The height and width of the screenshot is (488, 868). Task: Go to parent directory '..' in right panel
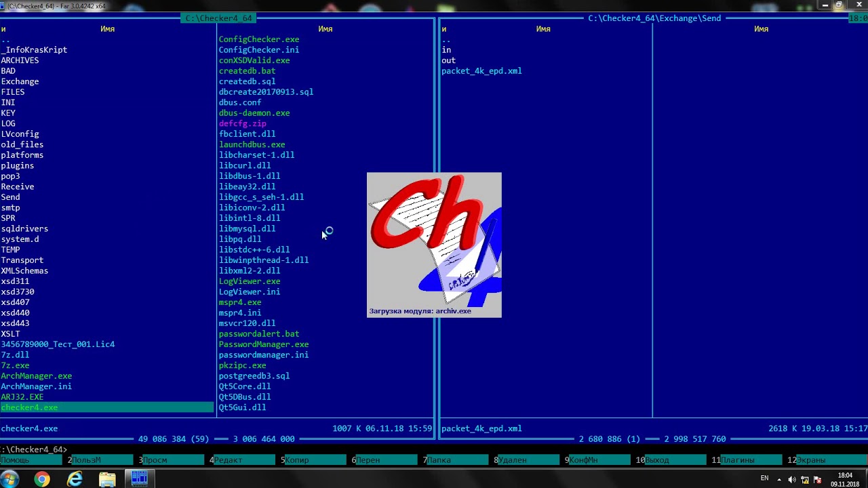pyautogui.click(x=446, y=39)
